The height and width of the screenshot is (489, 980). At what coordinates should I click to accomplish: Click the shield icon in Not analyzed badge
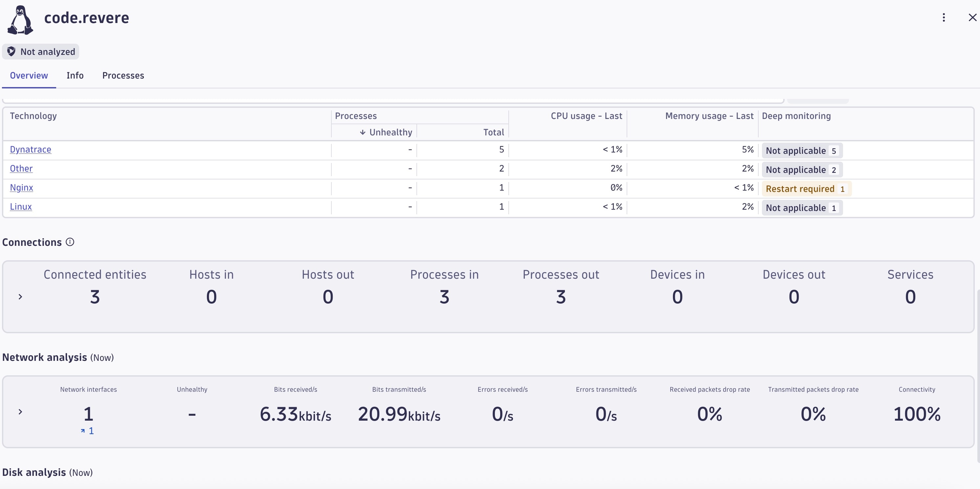coord(11,51)
